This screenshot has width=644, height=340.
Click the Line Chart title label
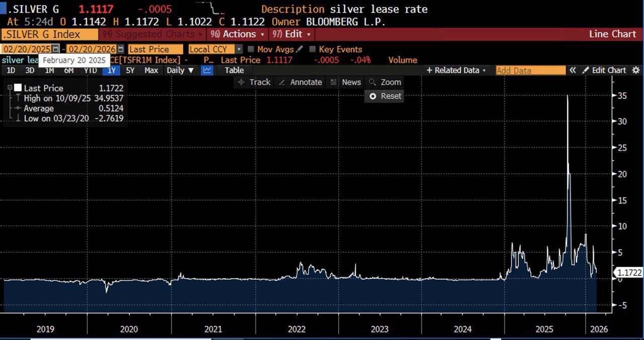[613, 34]
